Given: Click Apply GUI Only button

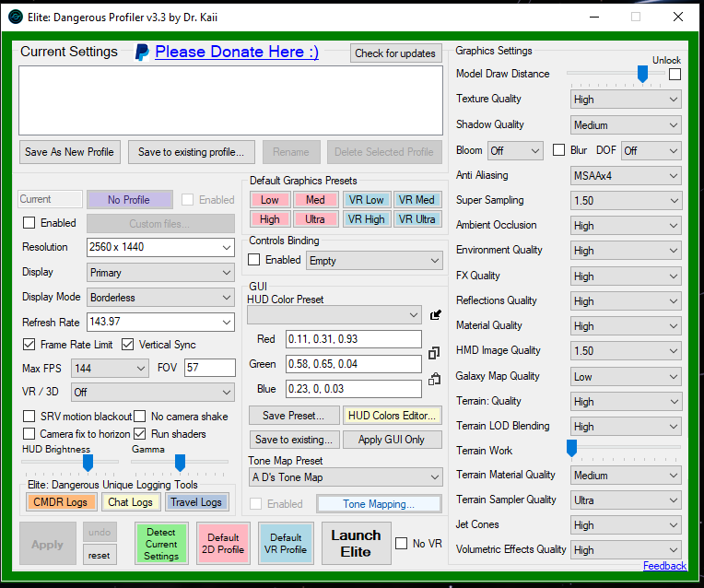Looking at the screenshot, I should coord(392,440).
